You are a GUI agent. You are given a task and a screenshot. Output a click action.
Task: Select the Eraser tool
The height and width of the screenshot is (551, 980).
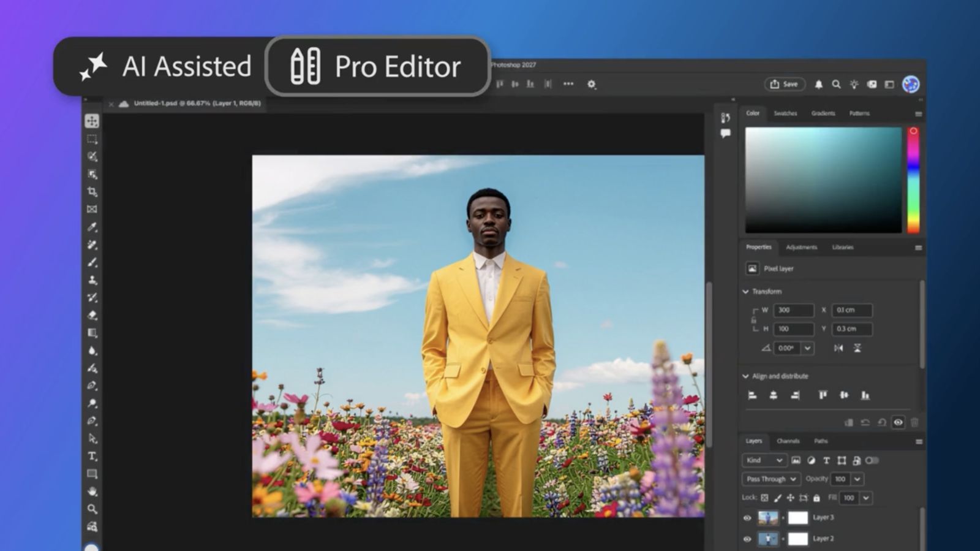[92, 315]
